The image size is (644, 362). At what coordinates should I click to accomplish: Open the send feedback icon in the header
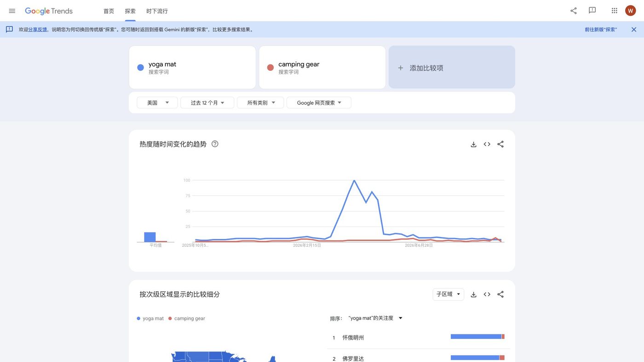[x=592, y=11]
